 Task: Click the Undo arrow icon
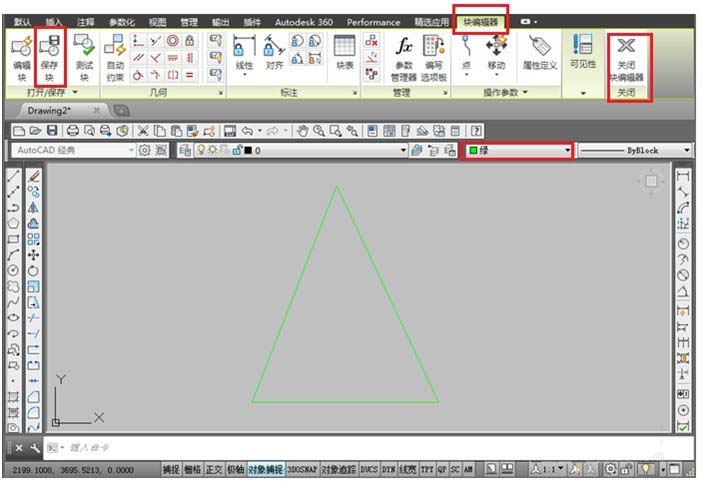[247, 131]
